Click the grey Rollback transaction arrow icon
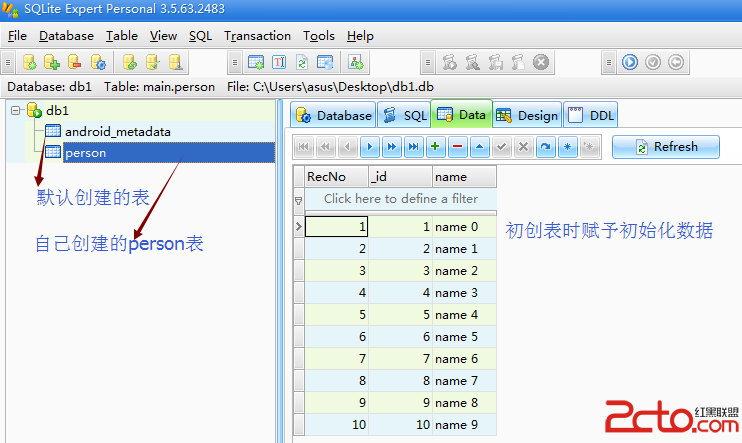This screenshot has width=742, height=443. pos(676,62)
